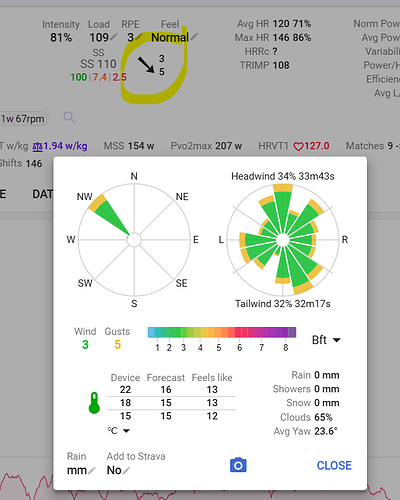This screenshot has width=400, height=500.
Task: Open the °C temperature unit dropdown
Action: pyautogui.click(x=119, y=431)
